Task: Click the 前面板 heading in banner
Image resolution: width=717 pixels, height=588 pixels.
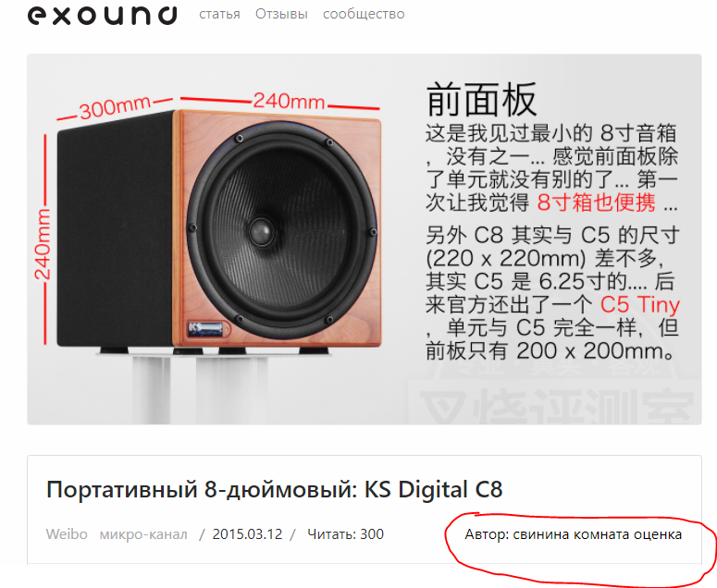Action: point(481,100)
